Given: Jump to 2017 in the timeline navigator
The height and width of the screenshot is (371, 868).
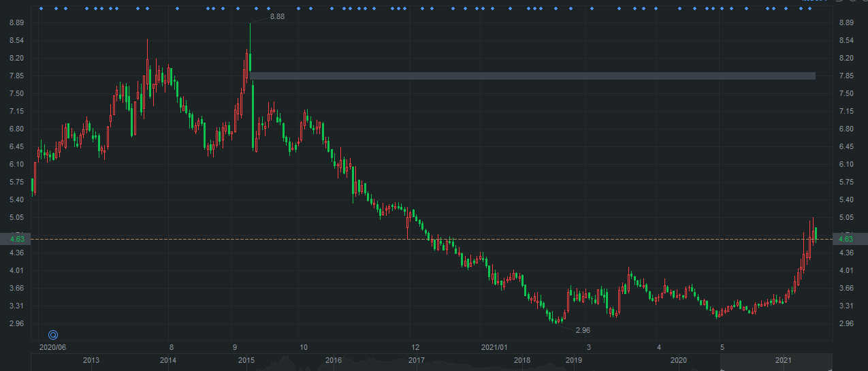Looking at the screenshot, I should point(417,360).
